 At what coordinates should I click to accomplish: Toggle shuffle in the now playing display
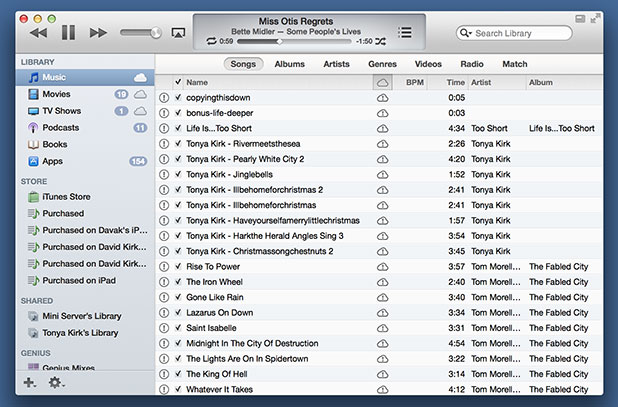pyautogui.click(x=380, y=41)
